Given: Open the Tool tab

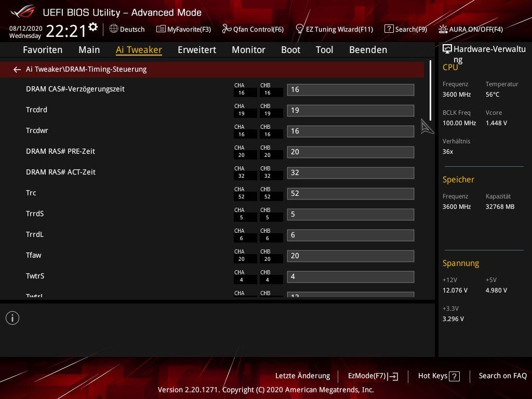Looking at the screenshot, I should [x=324, y=50].
